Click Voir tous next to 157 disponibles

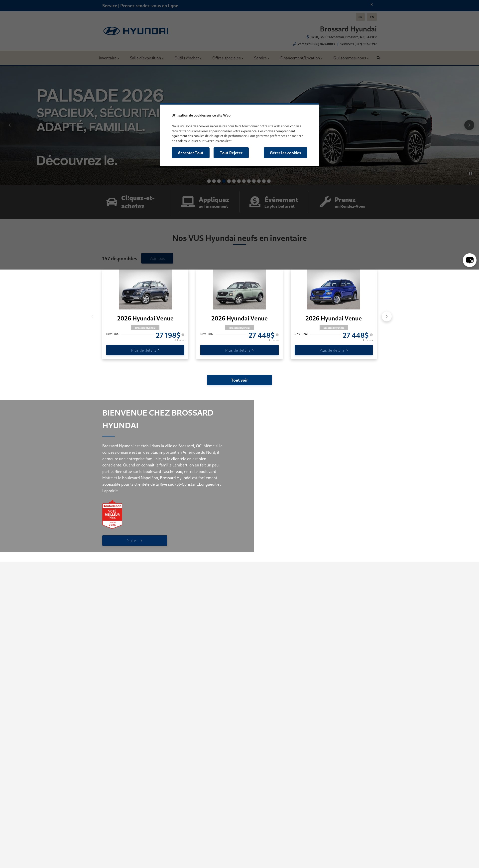tap(157, 259)
